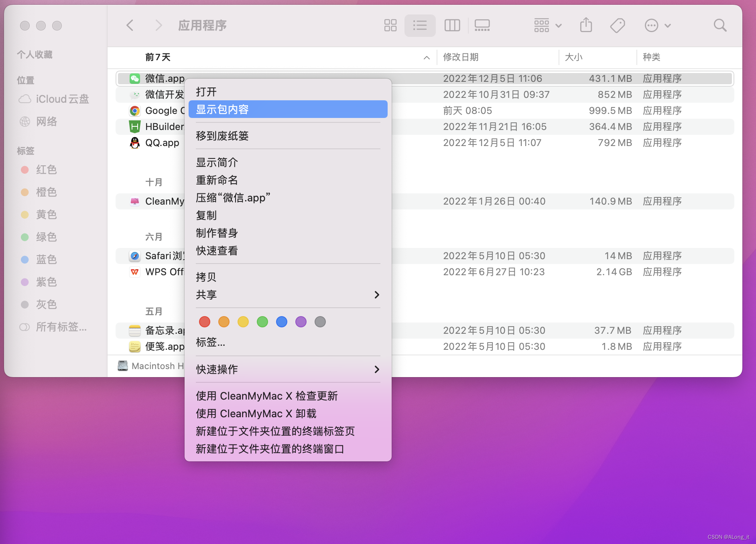Viewport: 756px width, 544px height.
Task: Select the Safari browser app icon
Action: point(135,256)
